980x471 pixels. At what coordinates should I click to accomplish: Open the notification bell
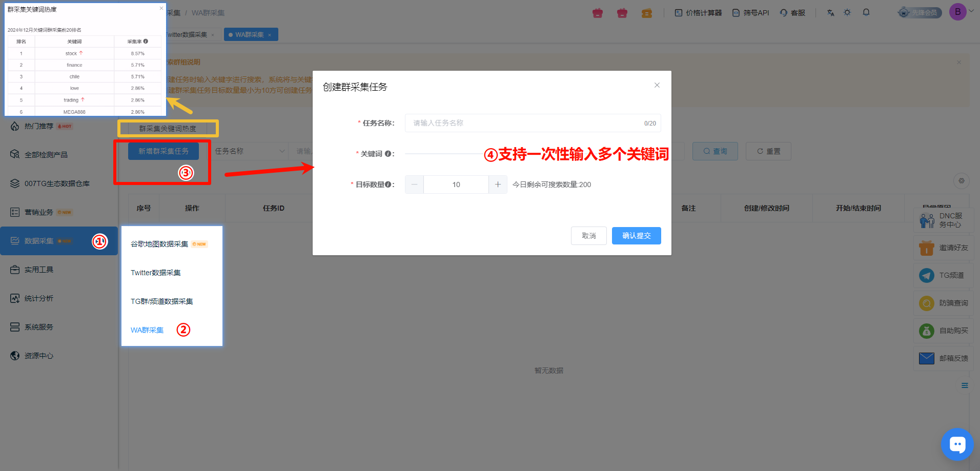(x=866, y=13)
